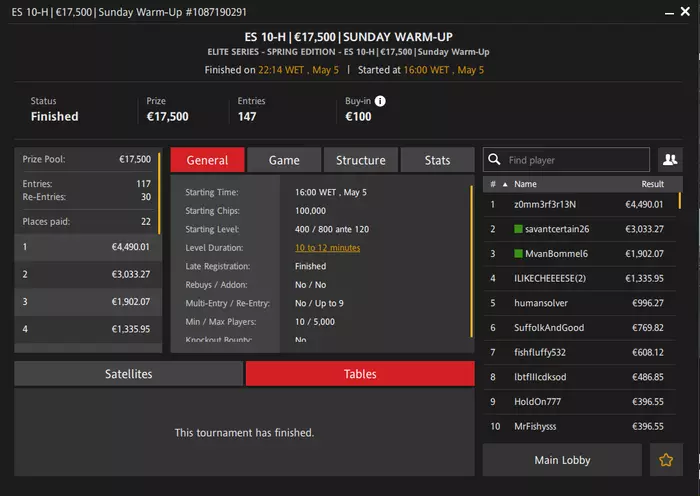
Task: Click the Status Finished label
Action: tap(54, 117)
